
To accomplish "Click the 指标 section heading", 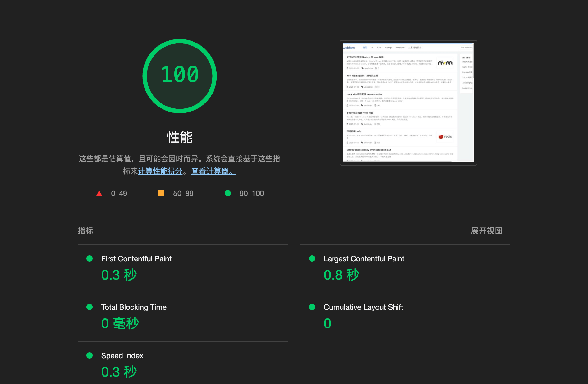I will [x=85, y=231].
